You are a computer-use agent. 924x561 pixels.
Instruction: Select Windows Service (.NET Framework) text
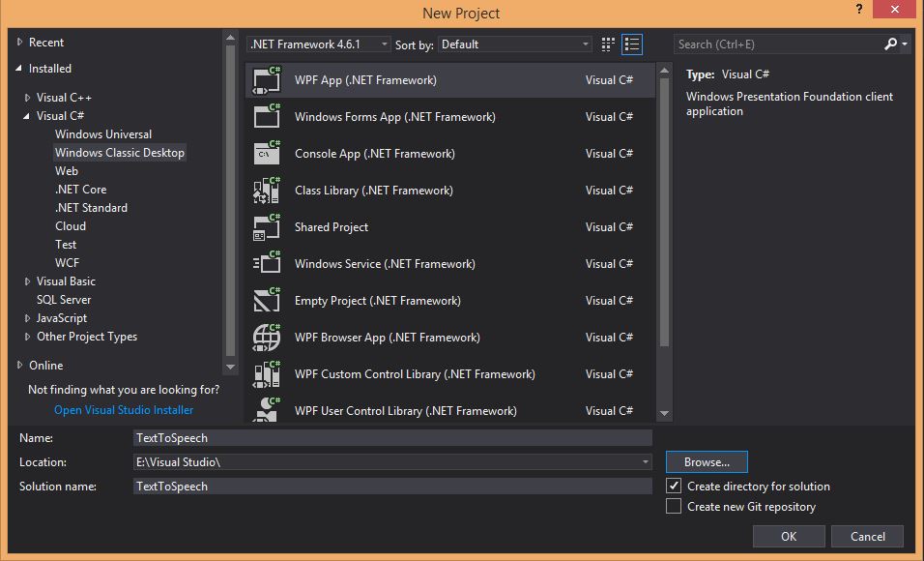pyautogui.click(x=385, y=264)
